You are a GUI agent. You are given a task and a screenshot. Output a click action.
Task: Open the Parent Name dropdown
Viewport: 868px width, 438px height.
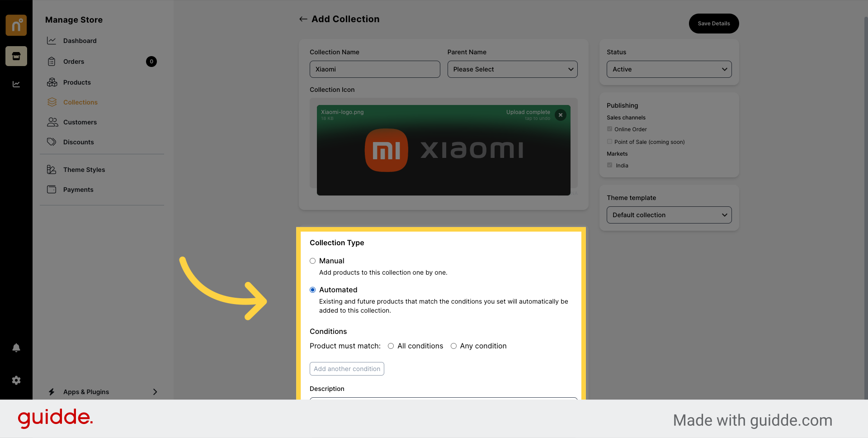coord(512,69)
